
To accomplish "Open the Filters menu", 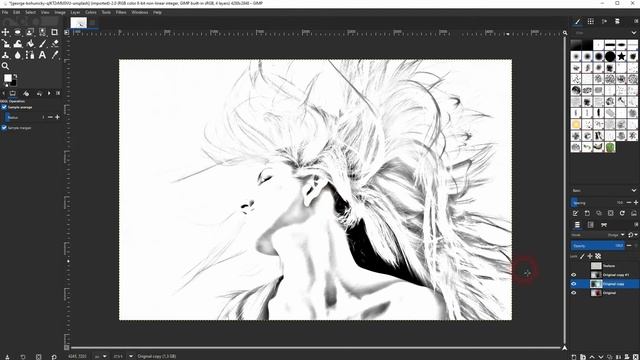I will point(121,12).
